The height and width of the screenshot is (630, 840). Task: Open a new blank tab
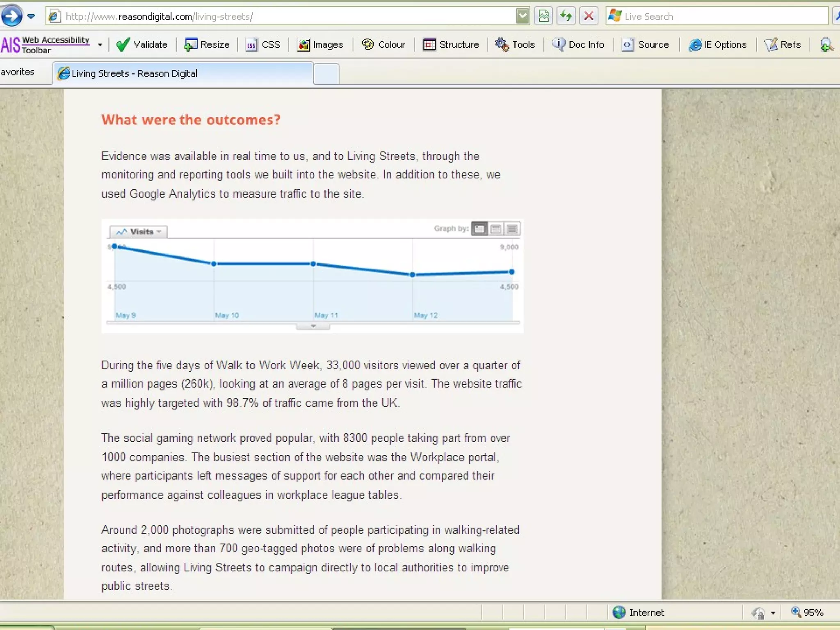[326, 74]
